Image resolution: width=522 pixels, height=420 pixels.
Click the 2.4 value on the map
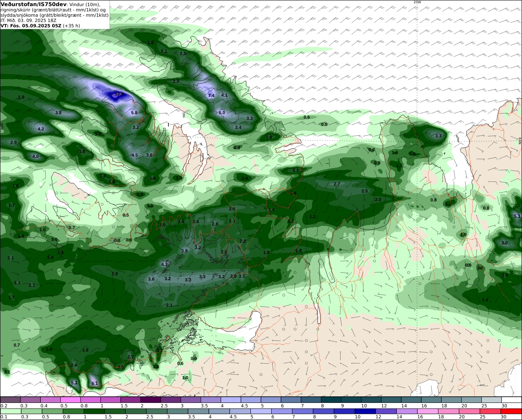click(x=74, y=365)
